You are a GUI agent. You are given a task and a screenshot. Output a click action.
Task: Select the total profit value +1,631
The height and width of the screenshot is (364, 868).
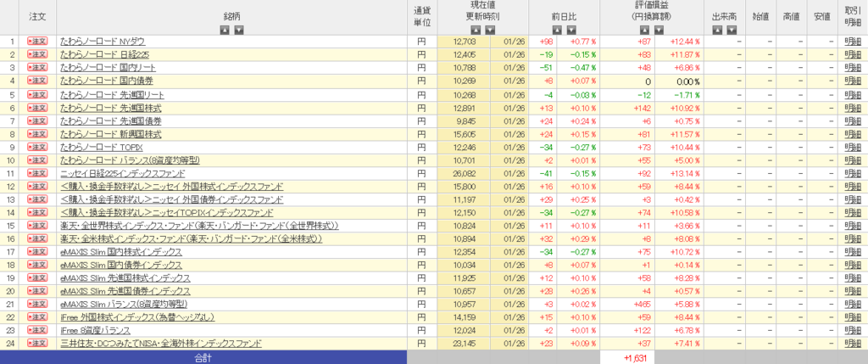tap(637, 357)
